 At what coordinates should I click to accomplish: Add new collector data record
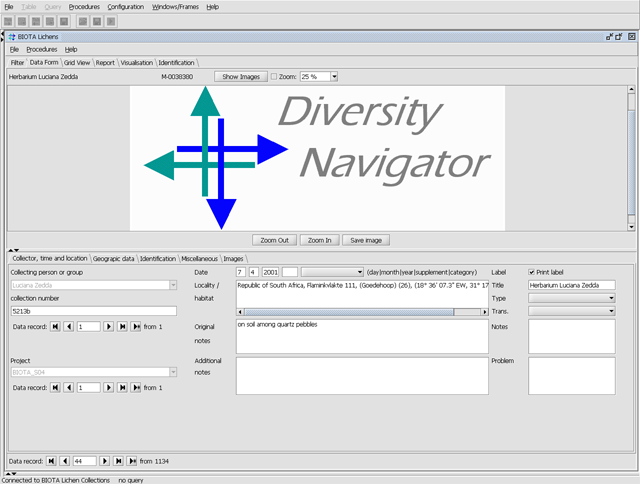coord(136,326)
